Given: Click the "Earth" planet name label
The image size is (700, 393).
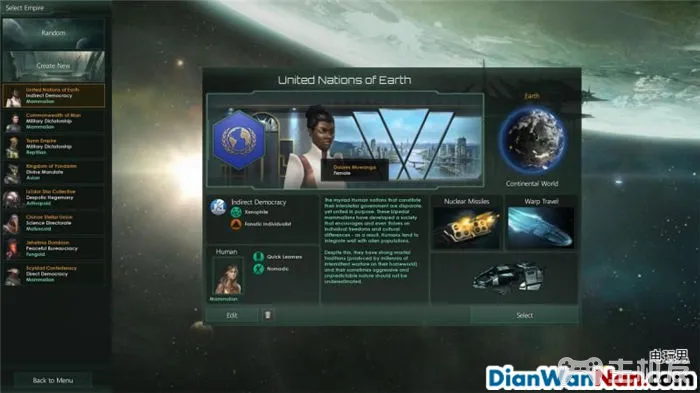Looking at the screenshot, I should [532, 96].
